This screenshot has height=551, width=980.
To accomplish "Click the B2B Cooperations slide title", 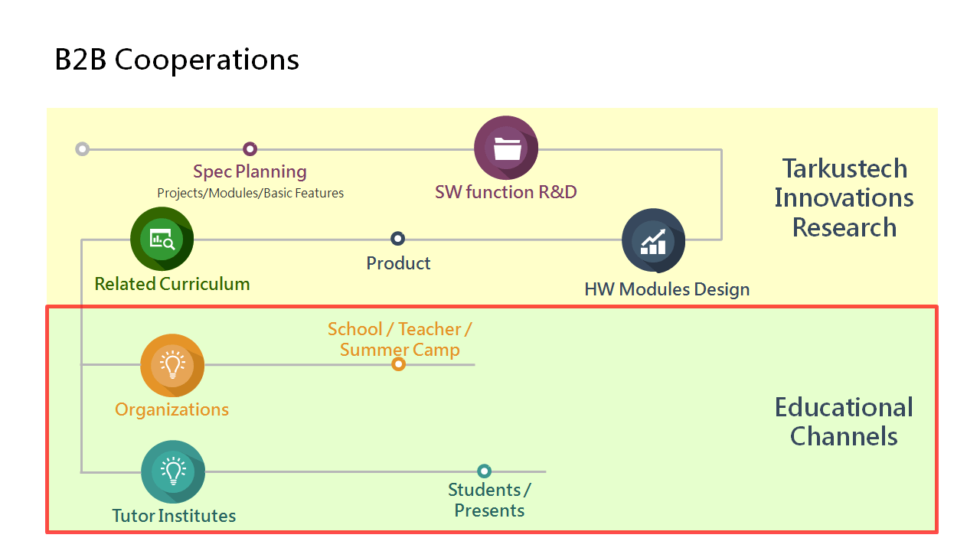I will point(177,60).
